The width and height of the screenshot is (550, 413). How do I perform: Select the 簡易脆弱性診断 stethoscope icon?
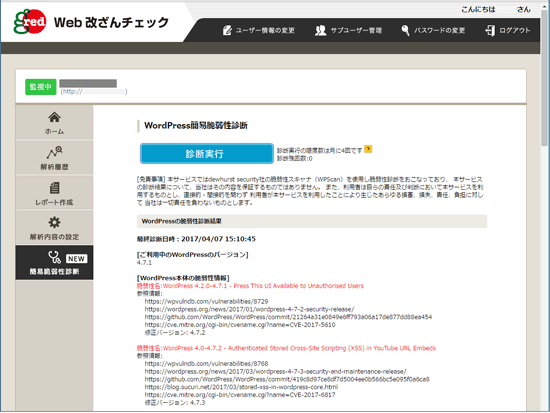click(54, 257)
